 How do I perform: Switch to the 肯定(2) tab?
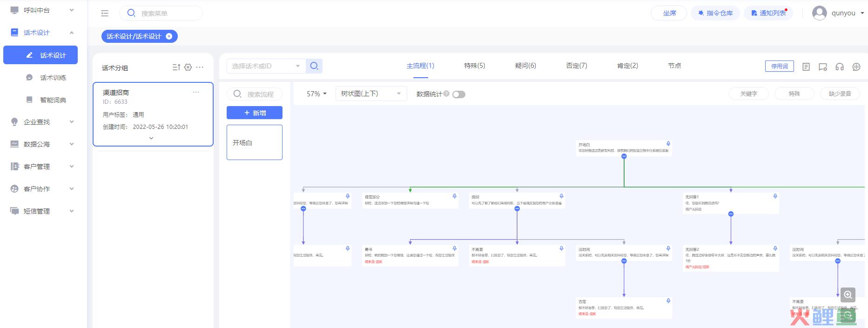[627, 66]
